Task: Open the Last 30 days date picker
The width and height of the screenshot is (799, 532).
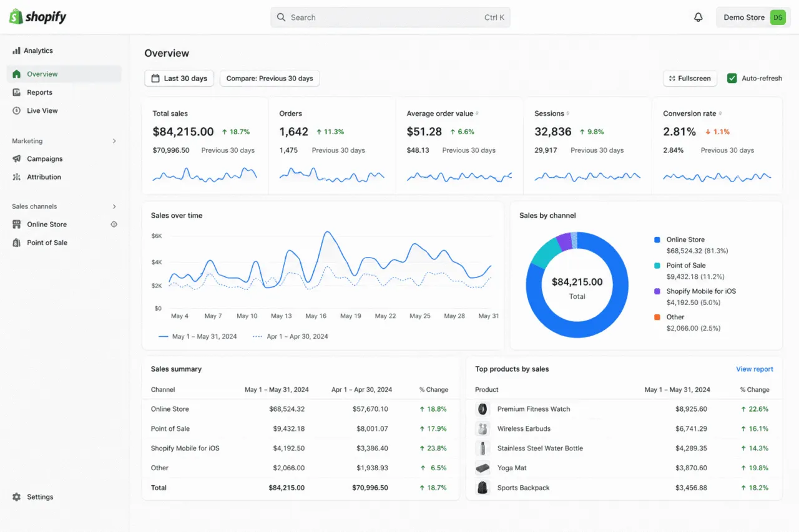Action: pyautogui.click(x=180, y=79)
